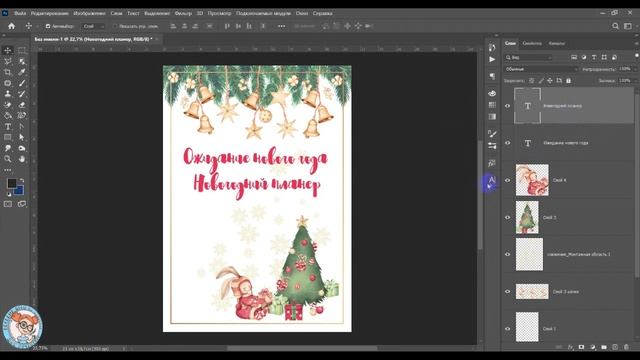Toggle the show transform controls checkbox
Viewport: 640px width, 360px height.
point(115,26)
